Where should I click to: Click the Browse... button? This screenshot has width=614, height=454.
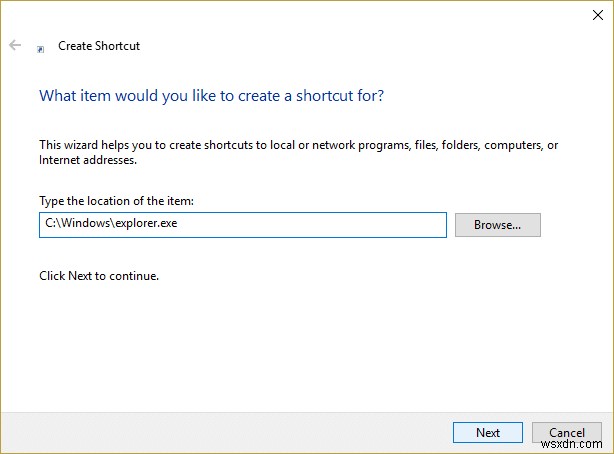497,225
